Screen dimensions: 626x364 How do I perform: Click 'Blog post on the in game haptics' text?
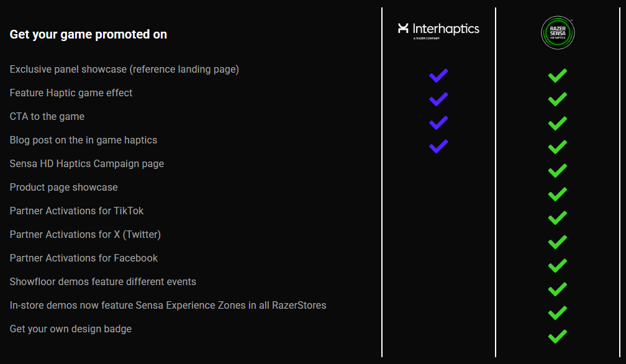83,140
